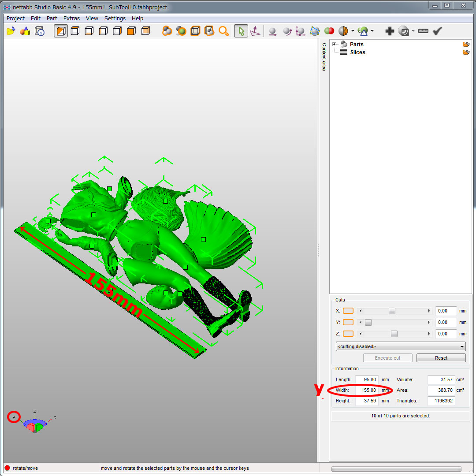The image size is (476, 476).
Task: Open the analysis icon dropdown arrow
Action: point(372,31)
